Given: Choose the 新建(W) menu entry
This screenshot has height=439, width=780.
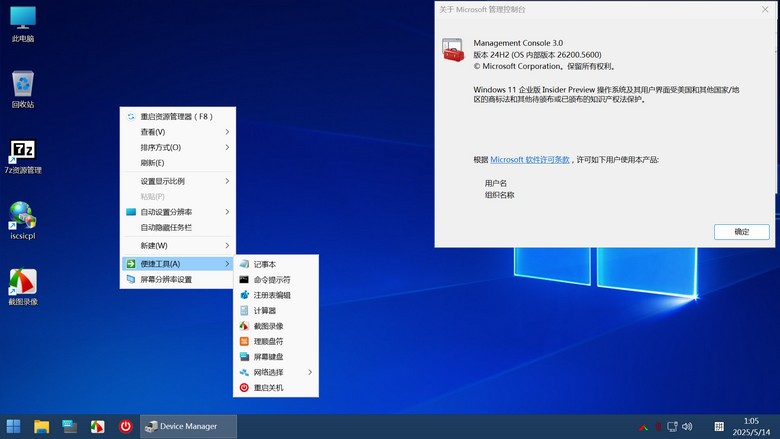Looking at the screenshot, I should pos(178,246).
